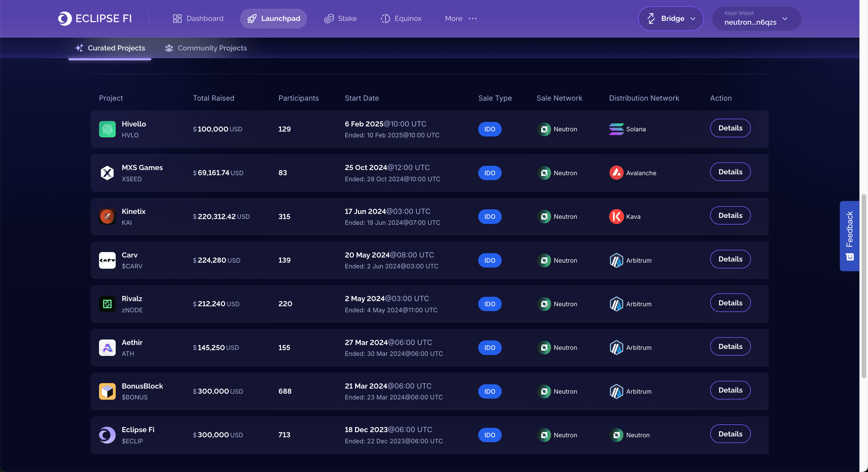Go to Dashboard page
Screen dimensions: 868x472
coord(198,19)
